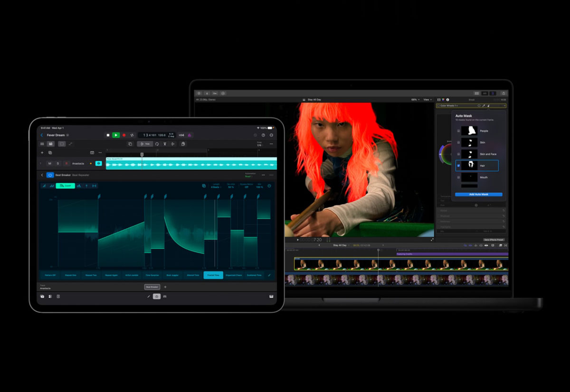Click the back arrow beside Fever Dream
Screen dimensions: 570x392
[x=42, y=135]
